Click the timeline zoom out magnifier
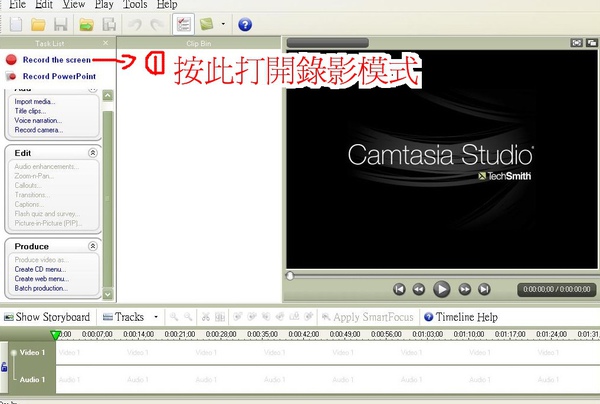 (x=188, y=317)
